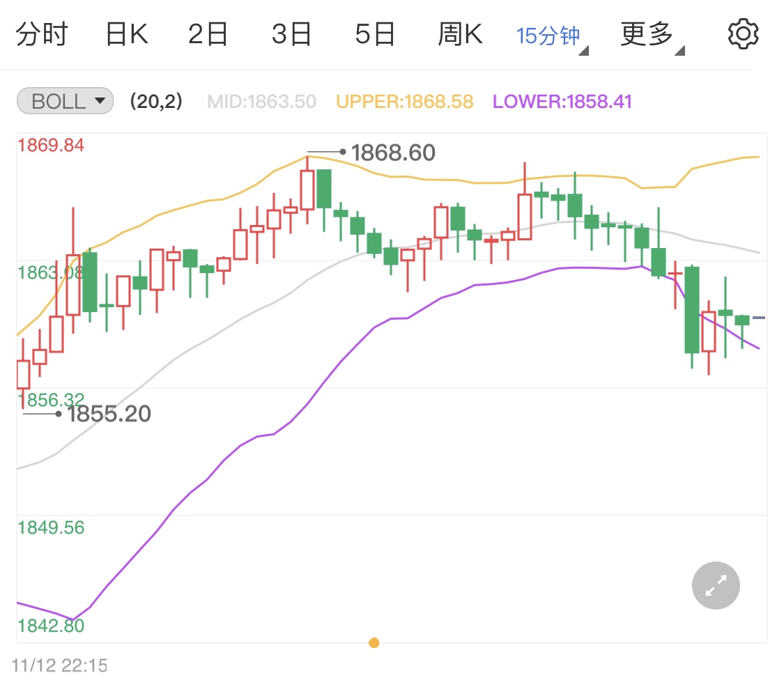Click the current price dash marker

click(758, 318)
